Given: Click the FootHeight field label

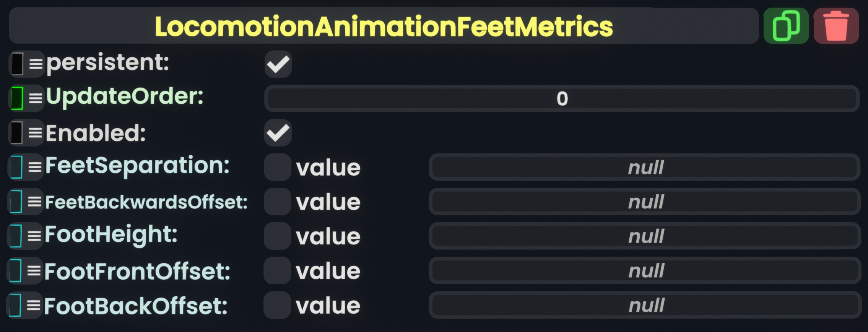Looking at the screenshot, I should coord(111,234).
